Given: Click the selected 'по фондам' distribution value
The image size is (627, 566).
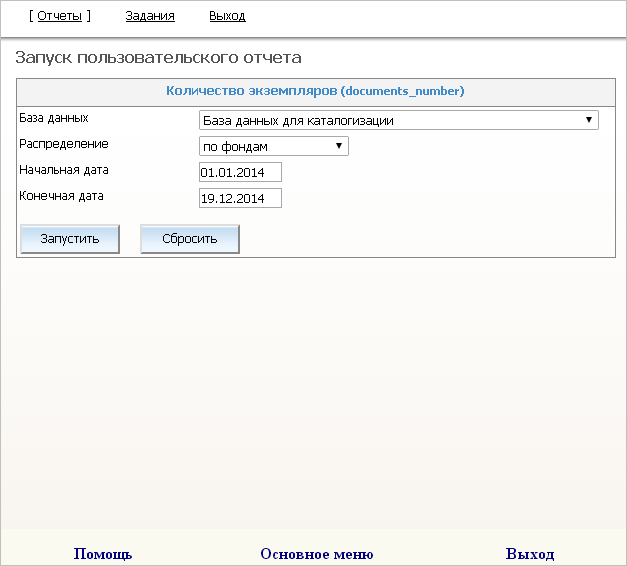Looking at the screenshot, I should point(236,147).
